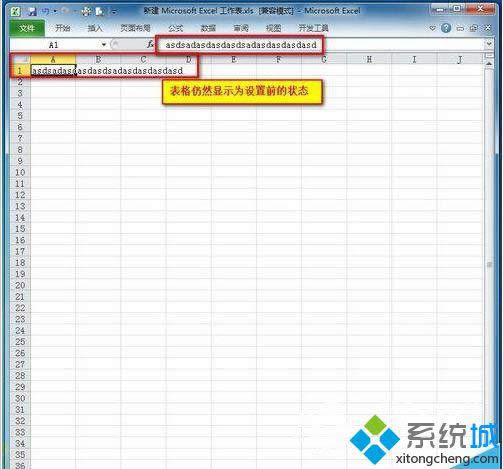Open the Excel Help question mark icon
Image resolution: width=503 pixels, height=469 pixels.
click(x=446, y=28)
